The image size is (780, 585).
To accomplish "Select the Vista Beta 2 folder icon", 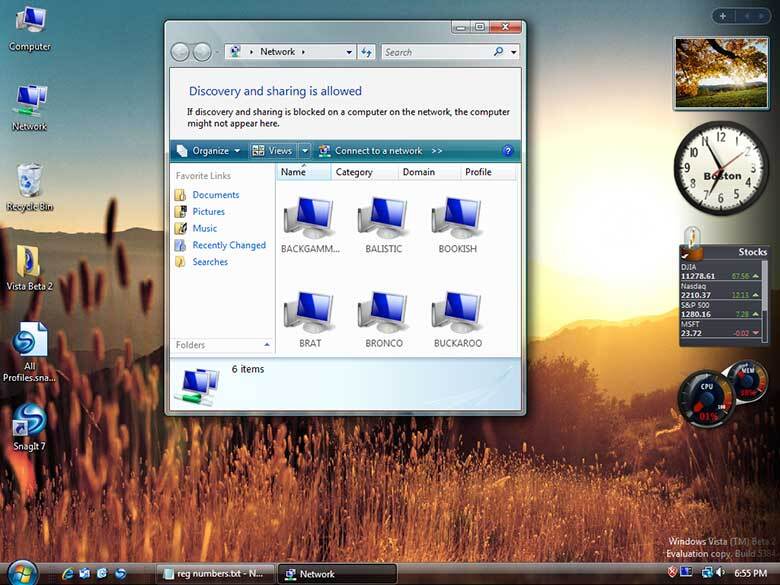I will coord(29,268).
